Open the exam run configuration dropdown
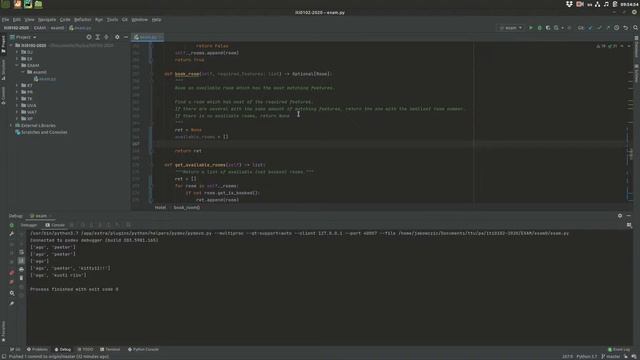The width and height of the screenshot is (640, 360). pyautogui.click(x=511, y=28)
